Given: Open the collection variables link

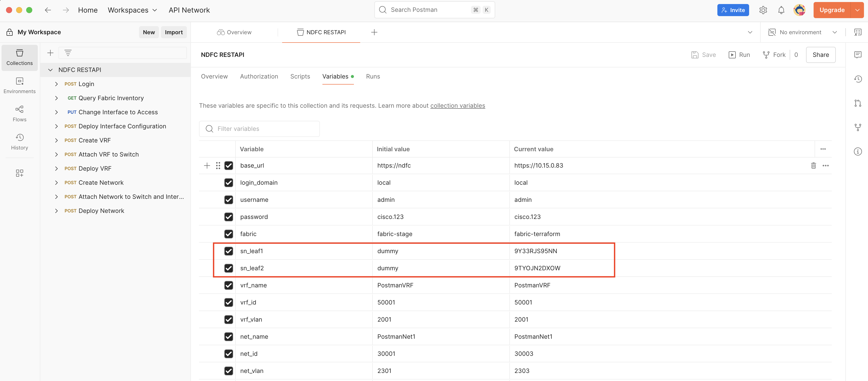Looking at the screenshot, I should 458,106.
